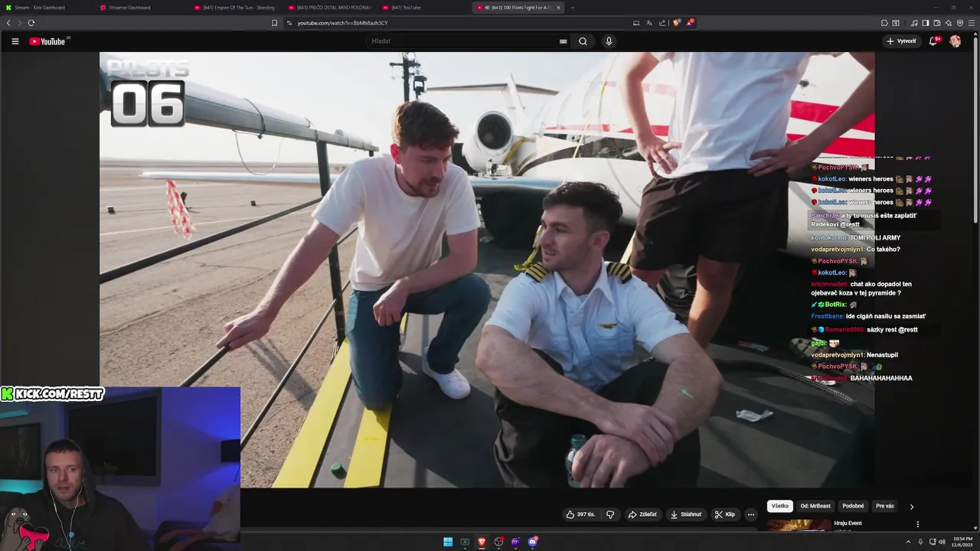980x551 pixels.
Task: Open the account avatar menu
Action: pyautogui.click(x=955, y=41)
